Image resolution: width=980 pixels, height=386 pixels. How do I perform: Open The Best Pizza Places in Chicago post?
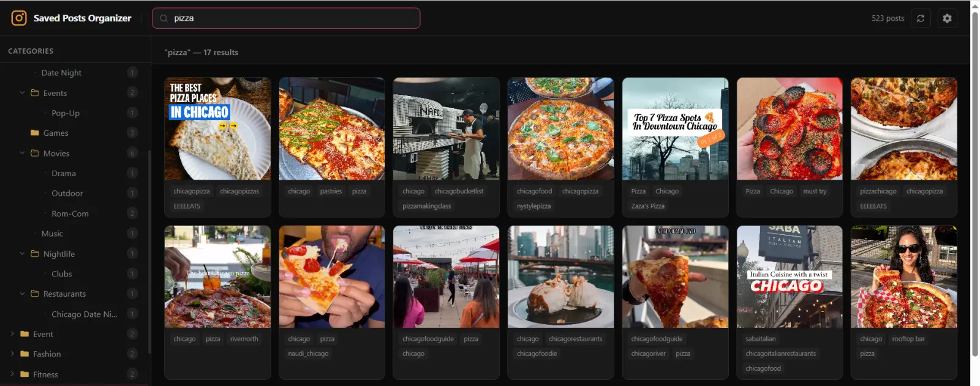217,128
